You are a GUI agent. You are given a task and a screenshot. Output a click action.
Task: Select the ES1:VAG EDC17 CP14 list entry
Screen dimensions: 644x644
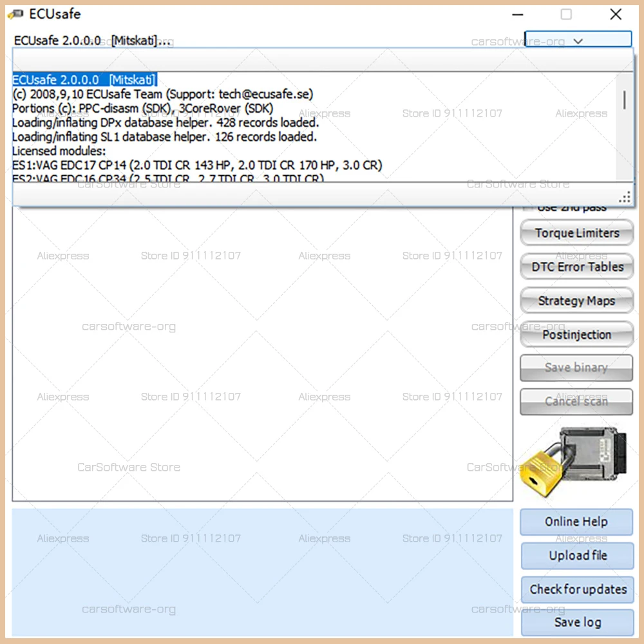pos(197,165)
